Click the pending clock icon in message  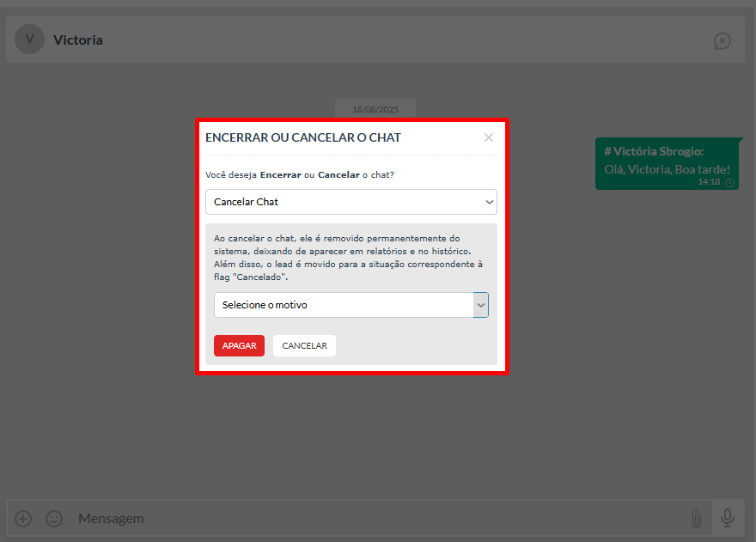[729, 183]
